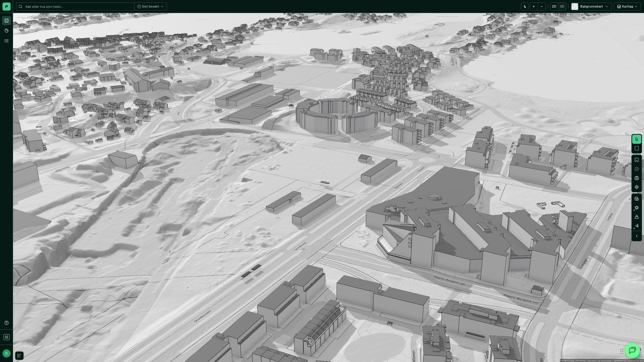This screenshot has width=644, height=362.
Task: Open the tags icon in left sidebar
Action: [7, 31]
